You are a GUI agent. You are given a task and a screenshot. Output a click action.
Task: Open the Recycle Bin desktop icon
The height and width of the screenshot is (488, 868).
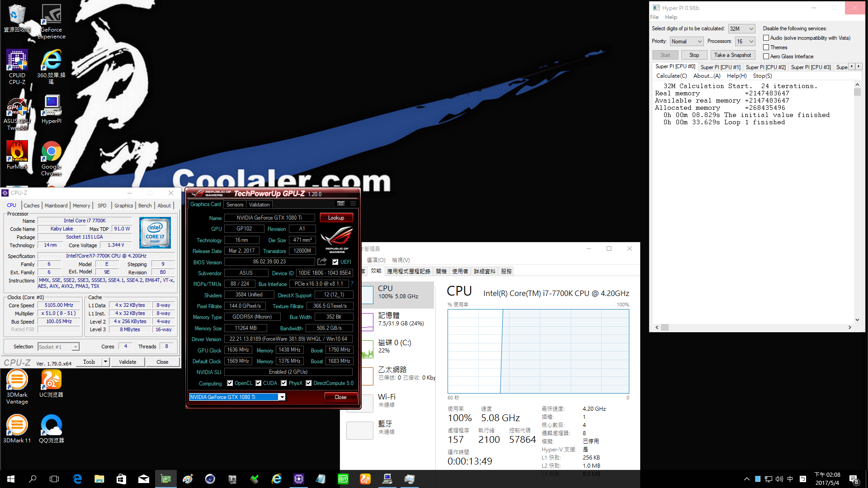coord(17,18)
